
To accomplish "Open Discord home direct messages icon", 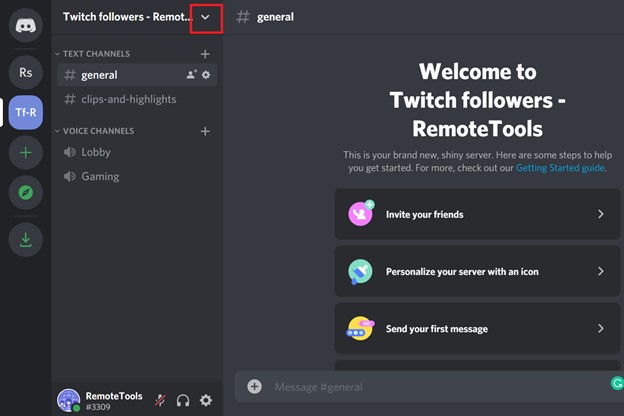I will click(x=25, y=25).
